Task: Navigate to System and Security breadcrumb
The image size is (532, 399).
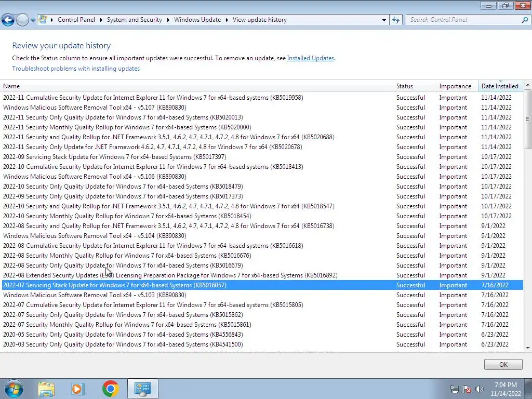Action: 135,20
